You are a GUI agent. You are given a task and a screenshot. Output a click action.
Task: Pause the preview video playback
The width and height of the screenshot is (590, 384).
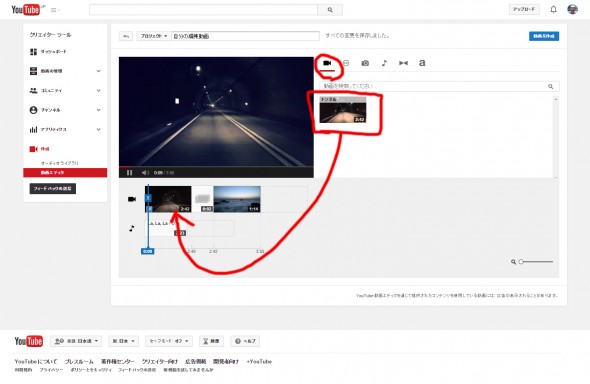coord(129,173)
